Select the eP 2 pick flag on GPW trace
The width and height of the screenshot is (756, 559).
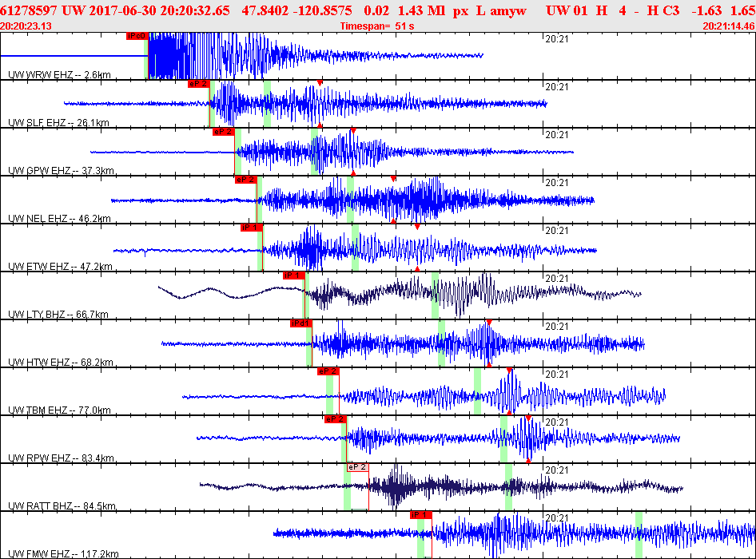[x=223, y=132]
